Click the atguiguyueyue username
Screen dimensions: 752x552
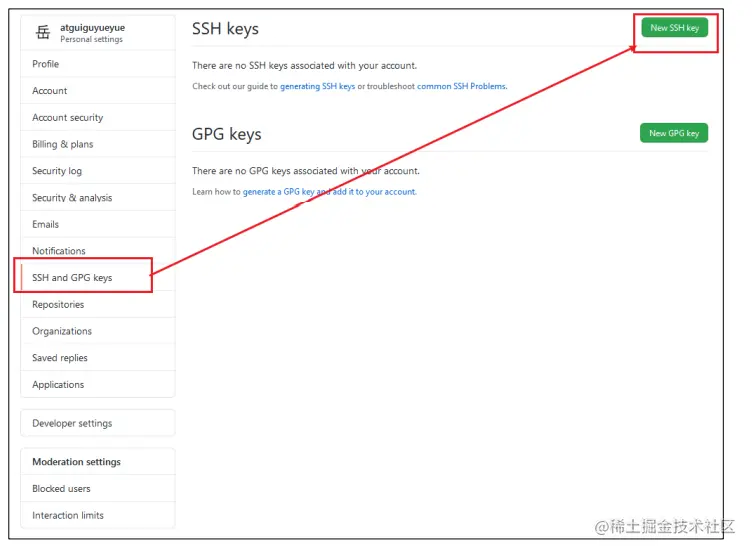[93, 28]
